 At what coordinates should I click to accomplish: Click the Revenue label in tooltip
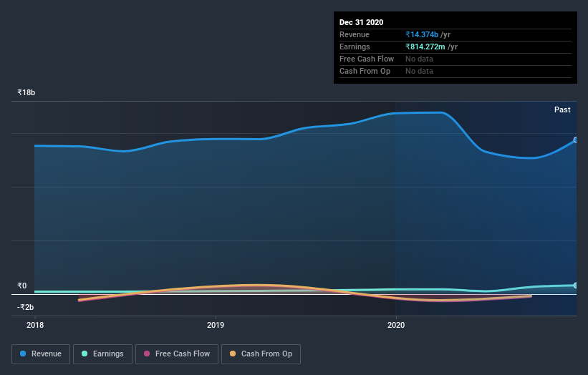(x=355, y=34)
